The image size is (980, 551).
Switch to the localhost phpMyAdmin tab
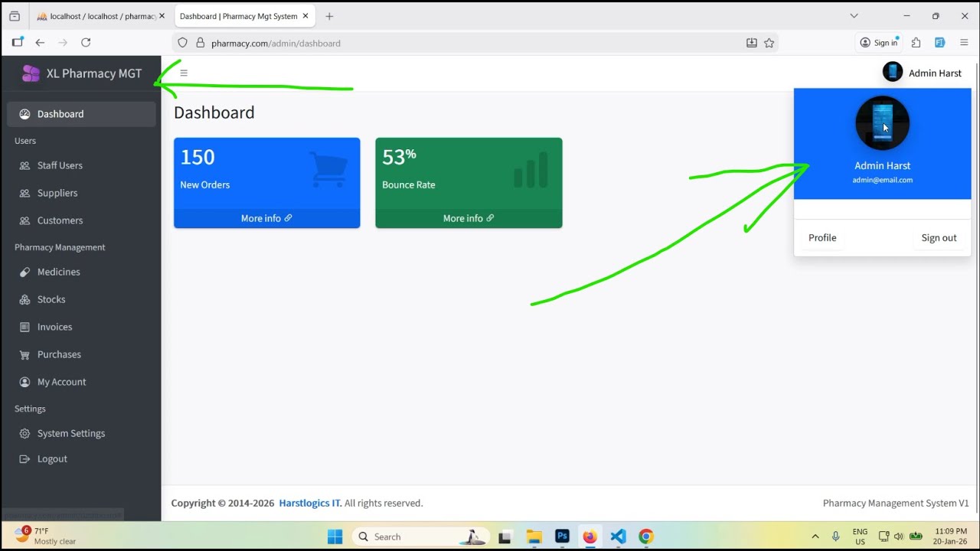[100, 16]
